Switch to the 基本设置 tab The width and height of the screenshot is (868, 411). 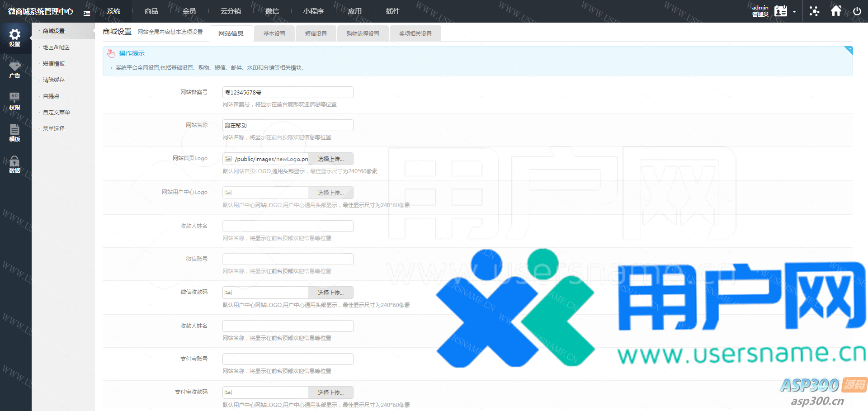tap(274, 34)
